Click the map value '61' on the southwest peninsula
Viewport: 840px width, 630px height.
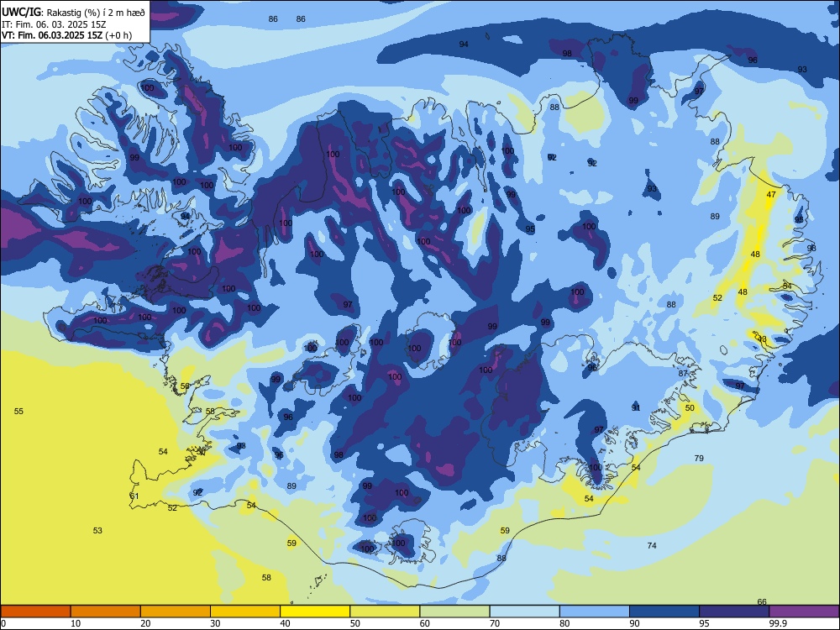point(134,496)
